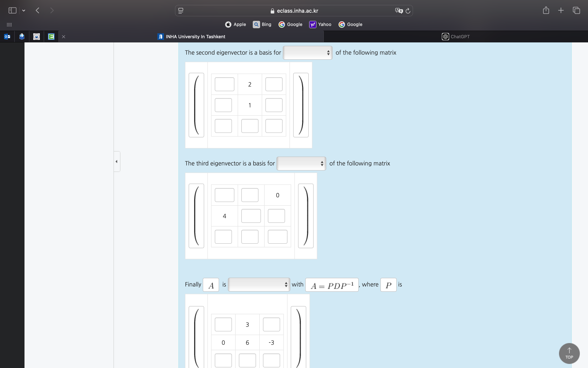Screen dimensions: 588x368
Task: Open the favorites grid icon
Action: tap(9, 25)
